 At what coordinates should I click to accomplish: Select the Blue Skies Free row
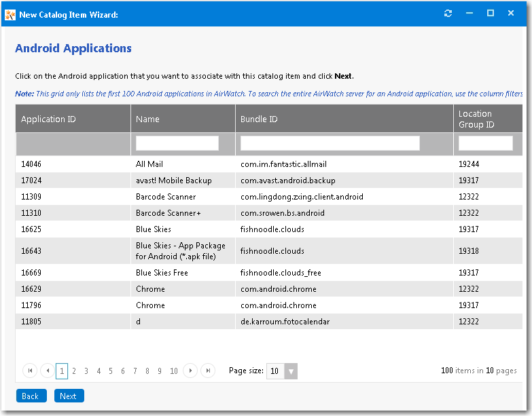coord(162,273)
